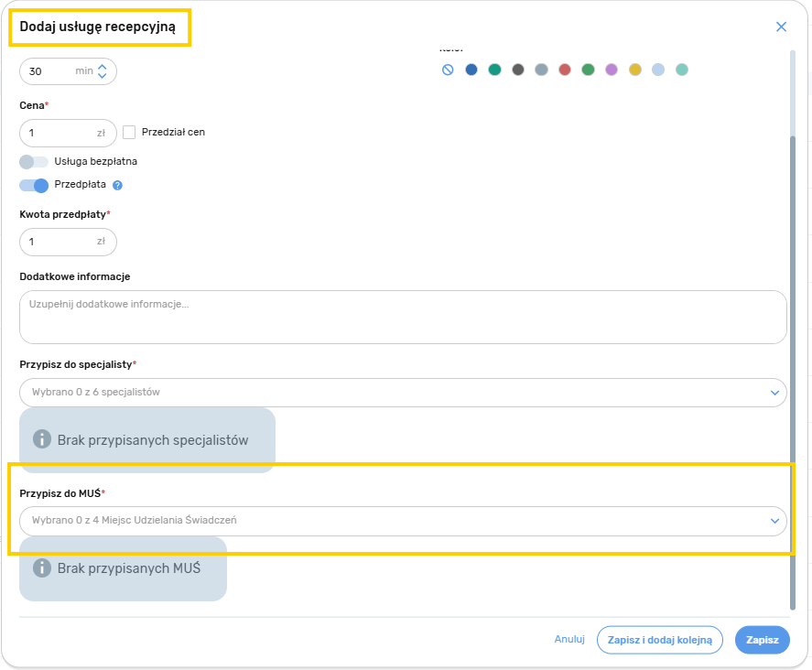Enable the Usługa bezpłatna toggle
Screen dimensions: 812x670
[34, 161]
